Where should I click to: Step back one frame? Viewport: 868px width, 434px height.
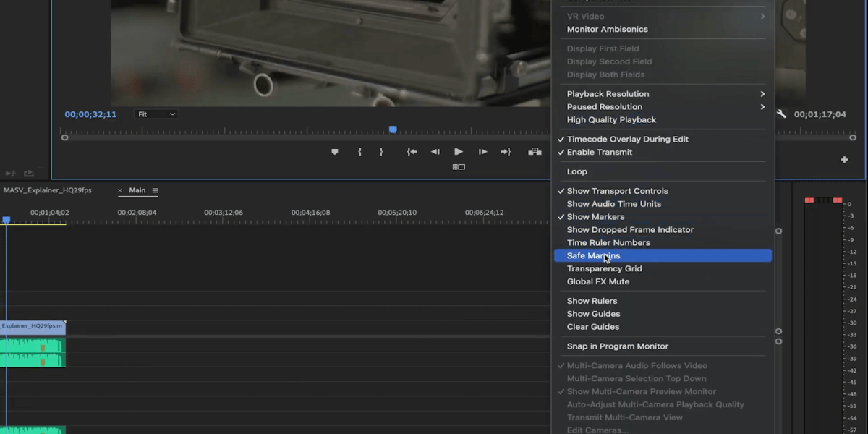pos(435,152)
